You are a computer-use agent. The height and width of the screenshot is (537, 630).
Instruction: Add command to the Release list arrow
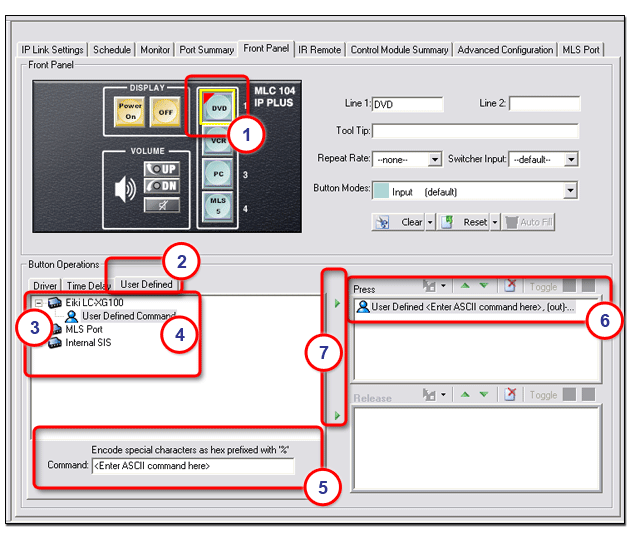(x=337, y=415)
